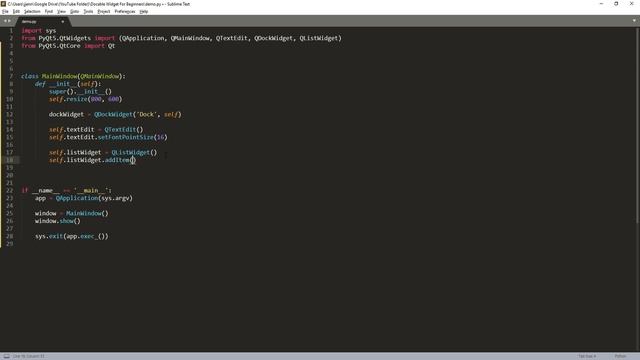Click 'dockWidget' variable on line 12
Image resolution: width=640 pixels, height=360 pixels.
[66, 114]
